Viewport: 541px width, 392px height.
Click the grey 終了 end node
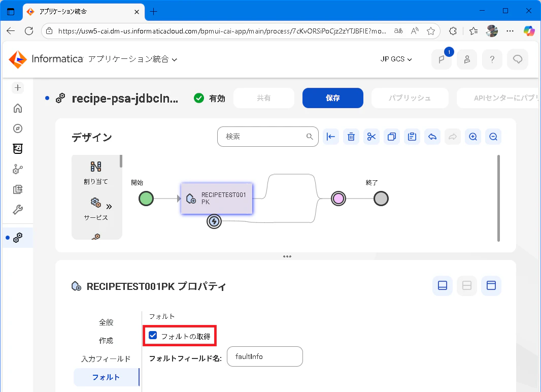click(x=381, y=199)
